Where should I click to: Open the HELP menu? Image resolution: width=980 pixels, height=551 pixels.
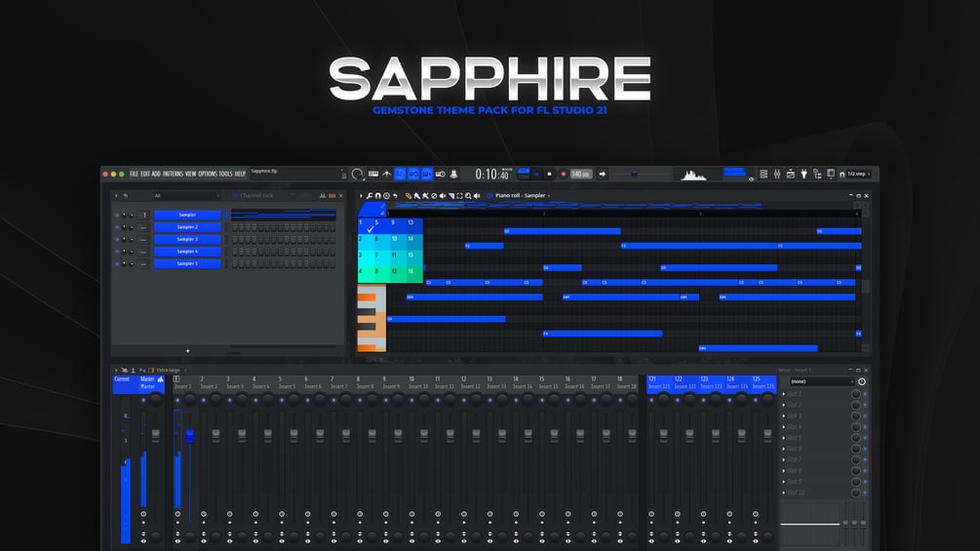tap(240, 174)
